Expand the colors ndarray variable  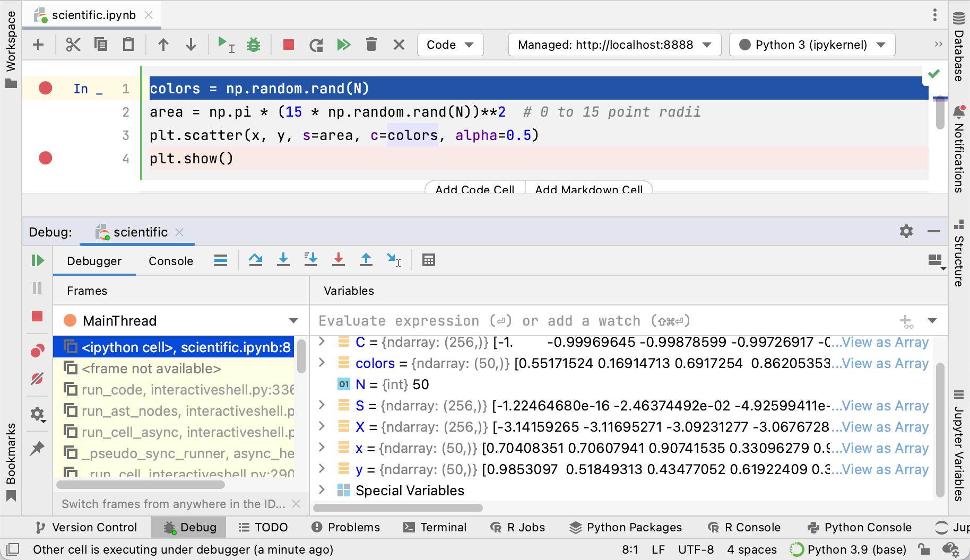tap(322, 363)
